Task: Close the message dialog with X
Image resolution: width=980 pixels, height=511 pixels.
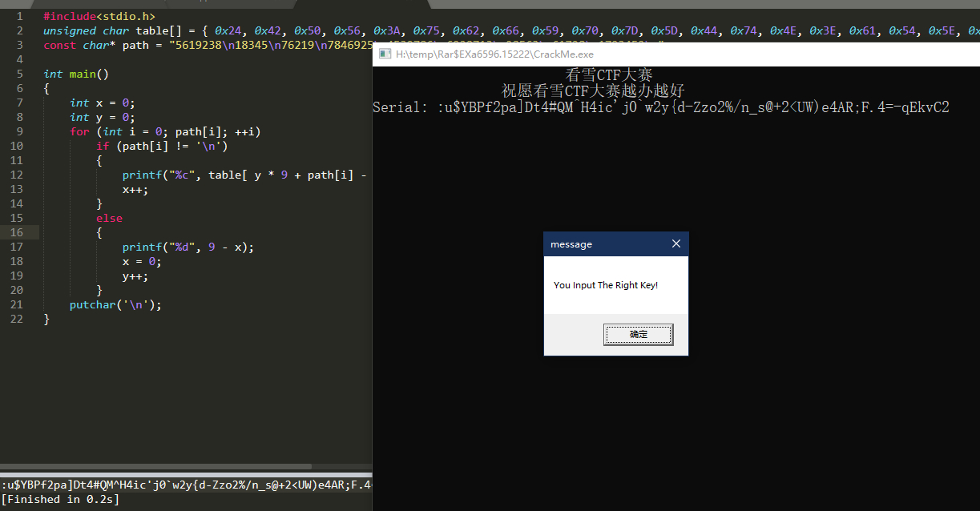Action: pyautogui.click(x=676, y=244)
